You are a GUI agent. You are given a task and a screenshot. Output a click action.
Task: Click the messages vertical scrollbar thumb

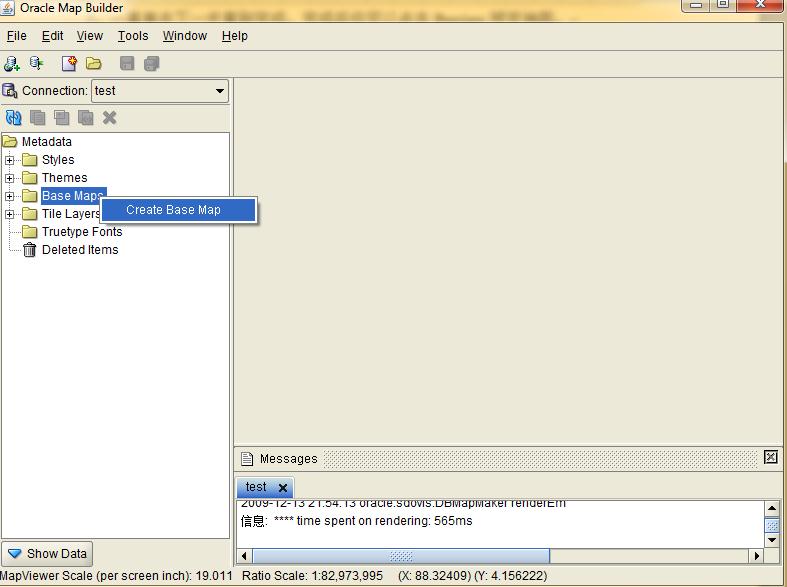(x=772, y=525)
